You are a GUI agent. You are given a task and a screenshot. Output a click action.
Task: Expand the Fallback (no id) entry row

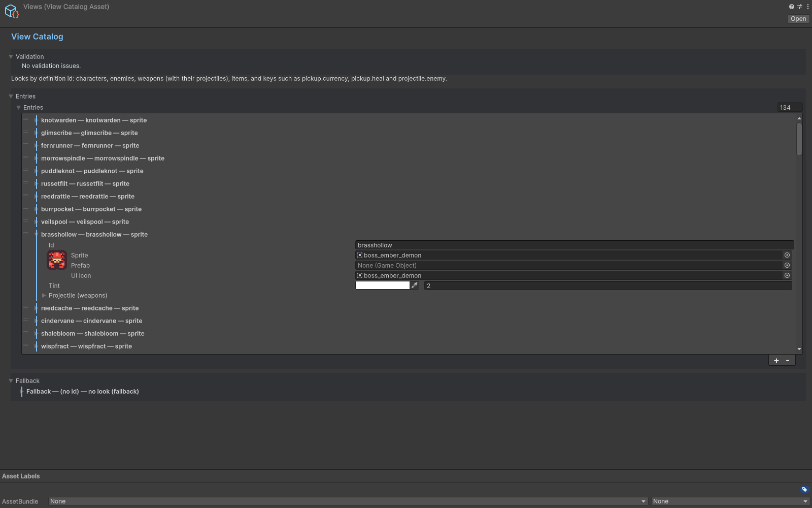tap(21, 391)
